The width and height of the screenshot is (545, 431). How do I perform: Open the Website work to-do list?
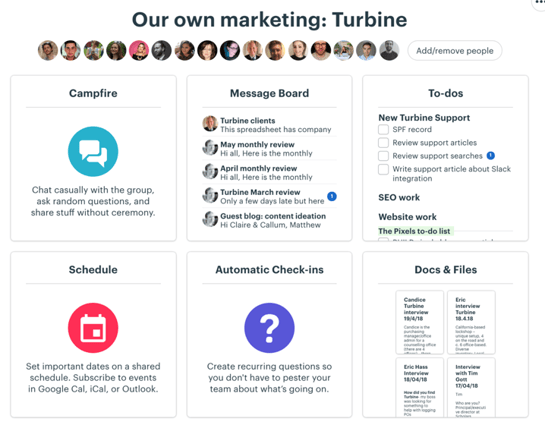(x=407, y=217)
